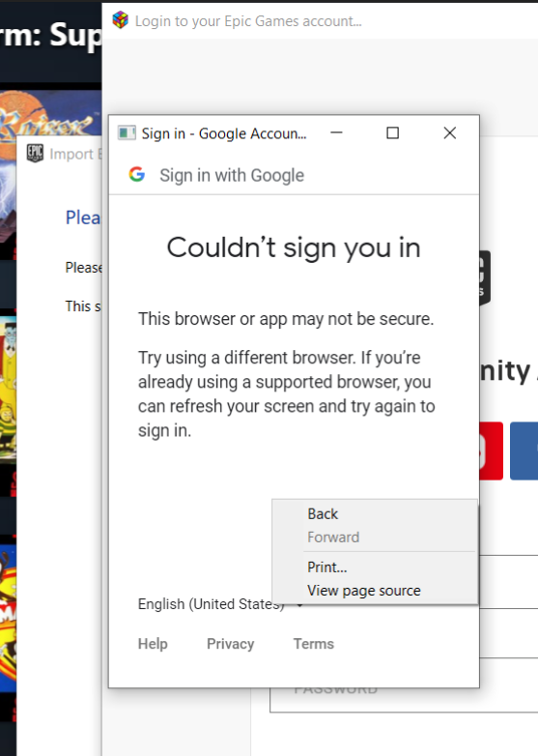Click the Epic Games icon in Import window
Image resolution: width=538 pixels, height=756 pixels.
35,154
